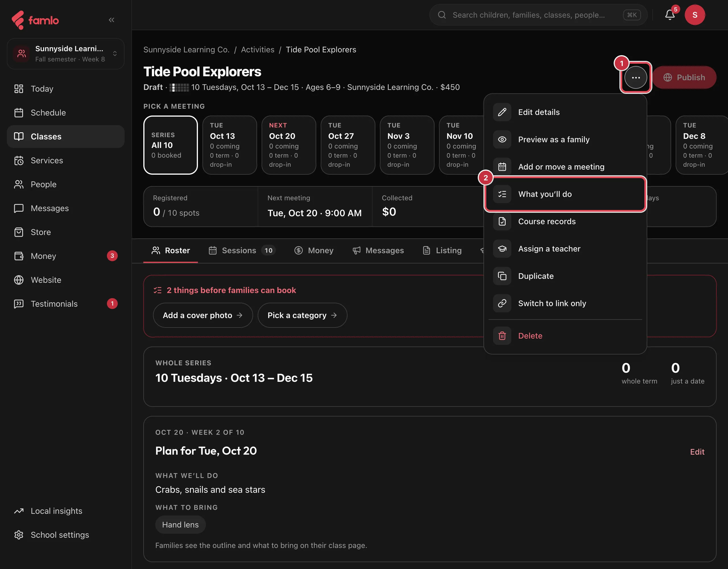
Task: Click Edit link for Oct 20 plan
Action: click(697, 452)
